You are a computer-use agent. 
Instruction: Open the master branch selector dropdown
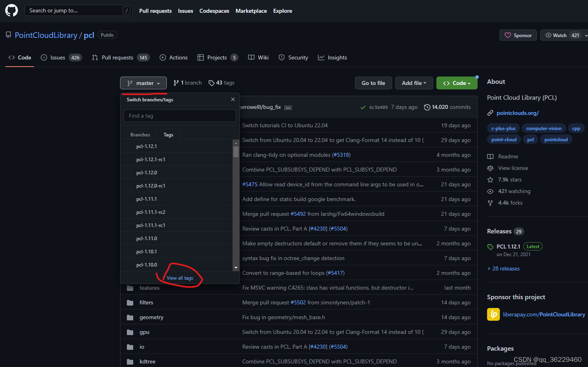143,83
